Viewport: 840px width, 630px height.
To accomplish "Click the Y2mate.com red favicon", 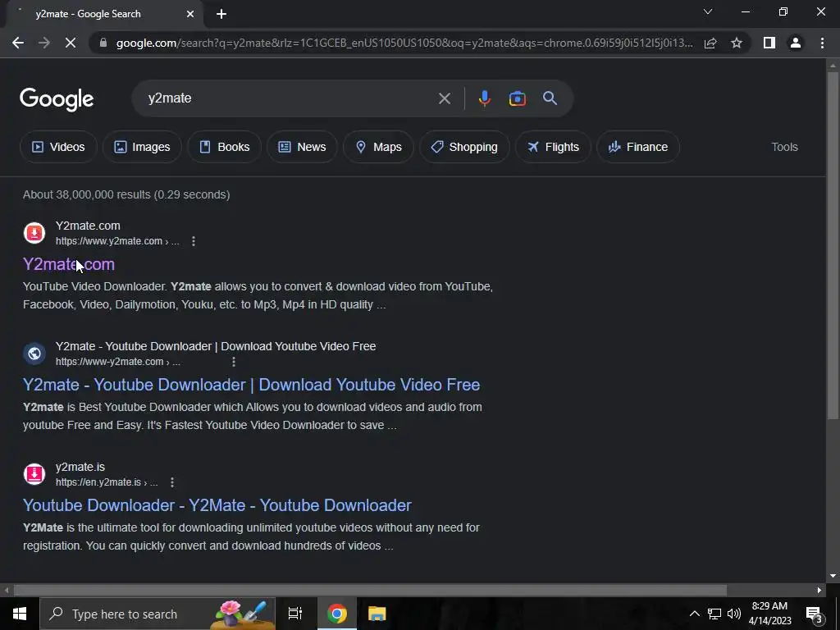I will [x=34, y=233].
